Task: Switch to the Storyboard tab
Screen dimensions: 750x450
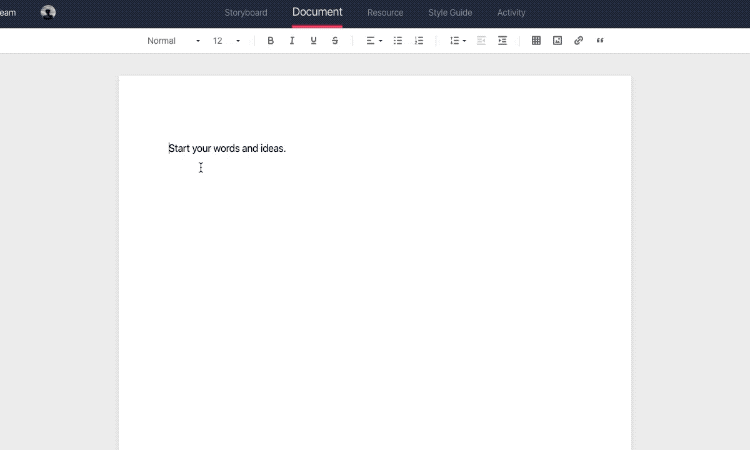Action: coord(246,13)
